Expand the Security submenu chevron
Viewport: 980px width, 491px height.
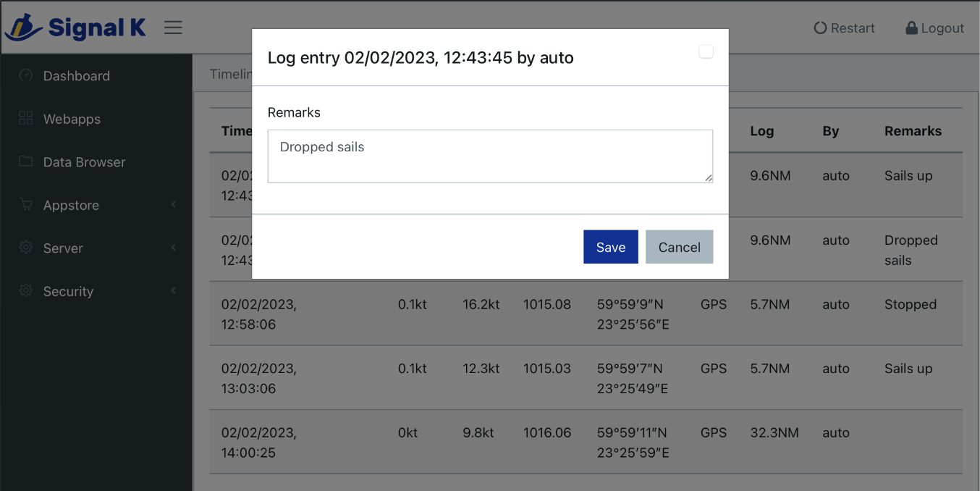(174, 291)
